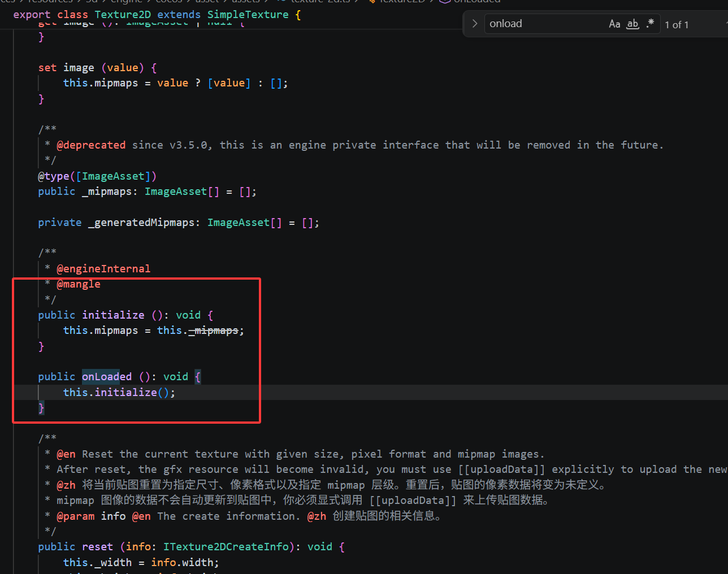Click the "@zh" tag before "将当前贴图重置"
728x574 pixels.
[x=66, y=485]
